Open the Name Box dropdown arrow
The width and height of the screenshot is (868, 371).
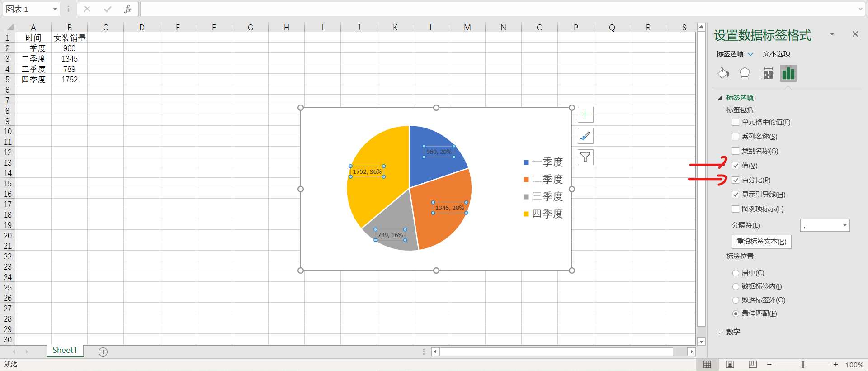pos(55,9)
